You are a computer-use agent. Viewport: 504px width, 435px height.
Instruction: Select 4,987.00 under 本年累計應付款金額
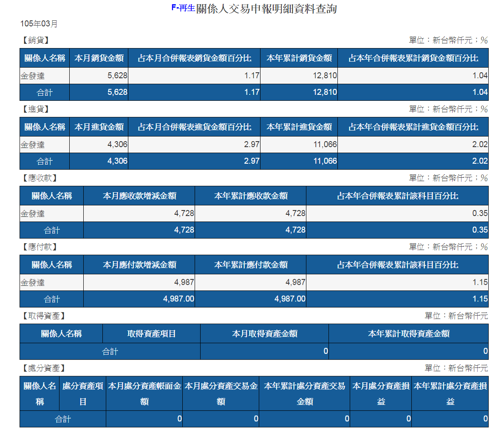coord(290,299)
